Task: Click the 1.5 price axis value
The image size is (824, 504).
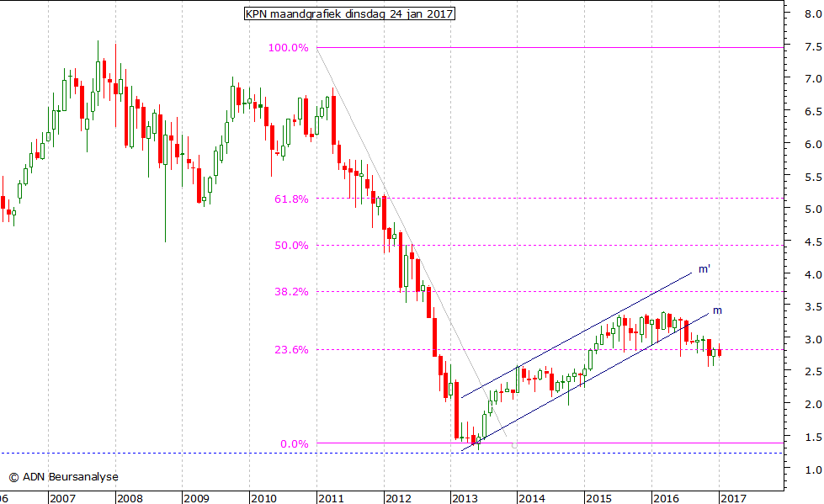Action: (x=813, y=438)
